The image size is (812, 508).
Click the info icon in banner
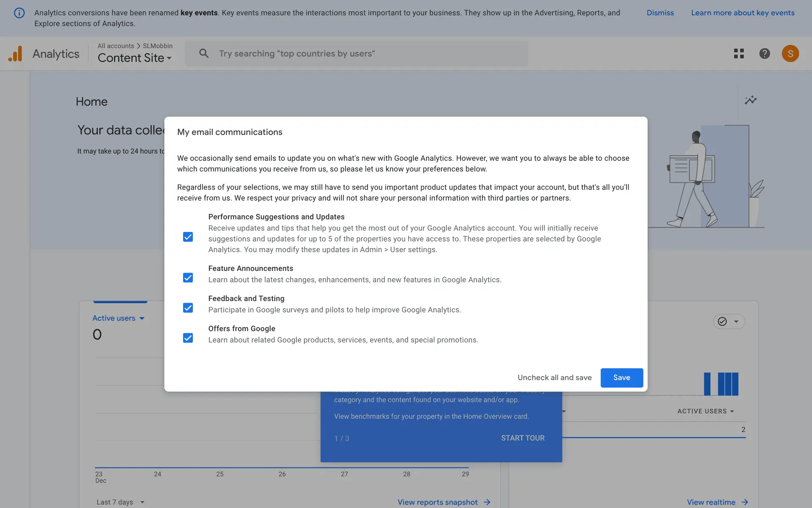[19, 13]
